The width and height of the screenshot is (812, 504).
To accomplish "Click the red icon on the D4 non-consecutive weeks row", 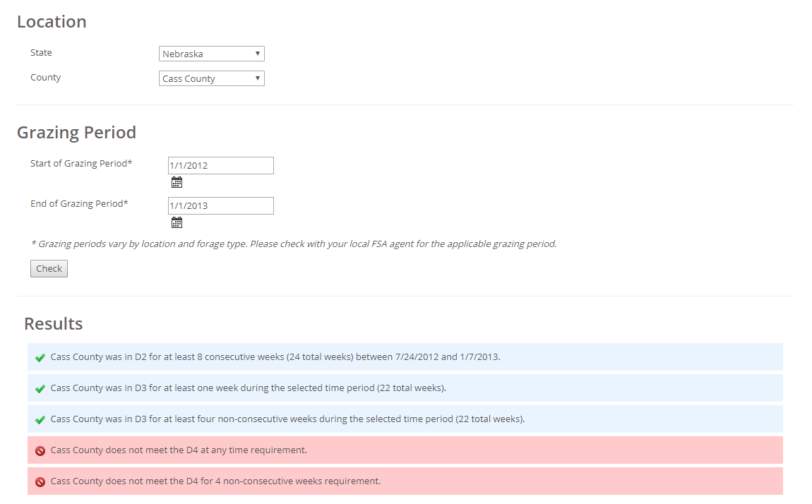I will point(40,481).
